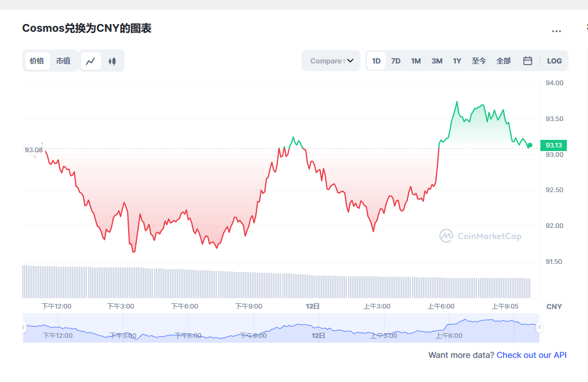The height and width of the screenshot is (382, 588).
Task: Select the 1M time range
Action: [416, 61]
